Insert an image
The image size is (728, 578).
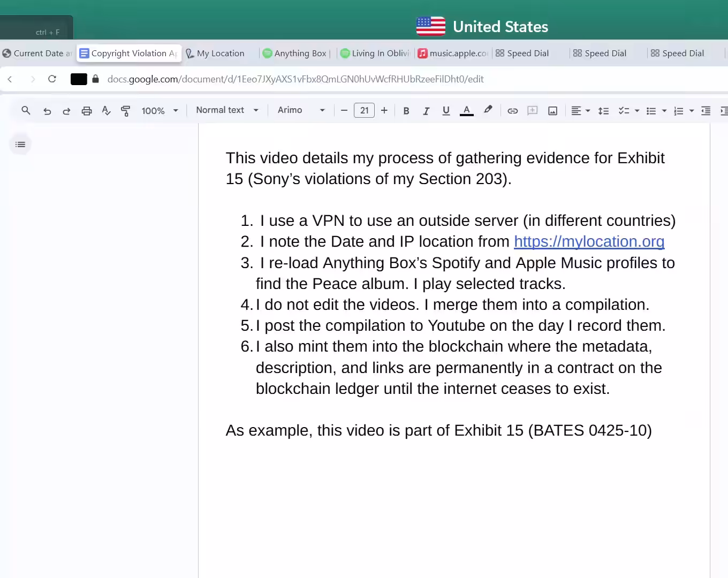click(x=553, y=111)
